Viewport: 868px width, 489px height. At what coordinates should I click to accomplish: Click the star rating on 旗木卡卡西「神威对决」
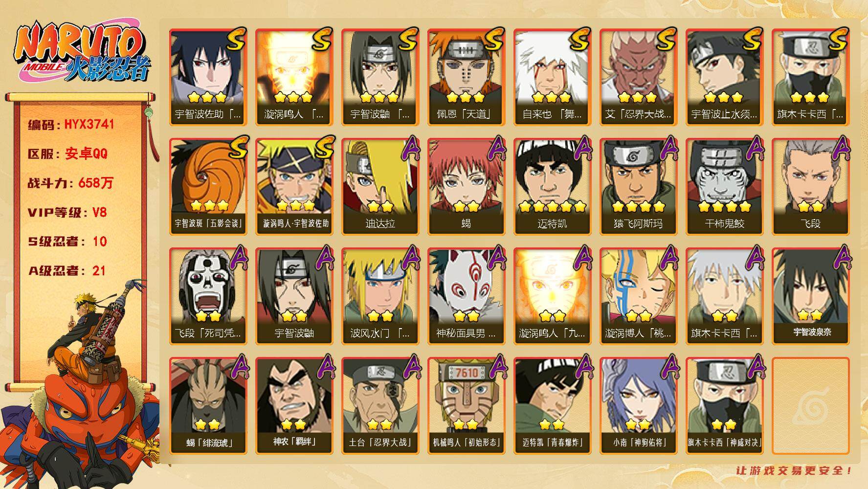(x=724, y=424)
